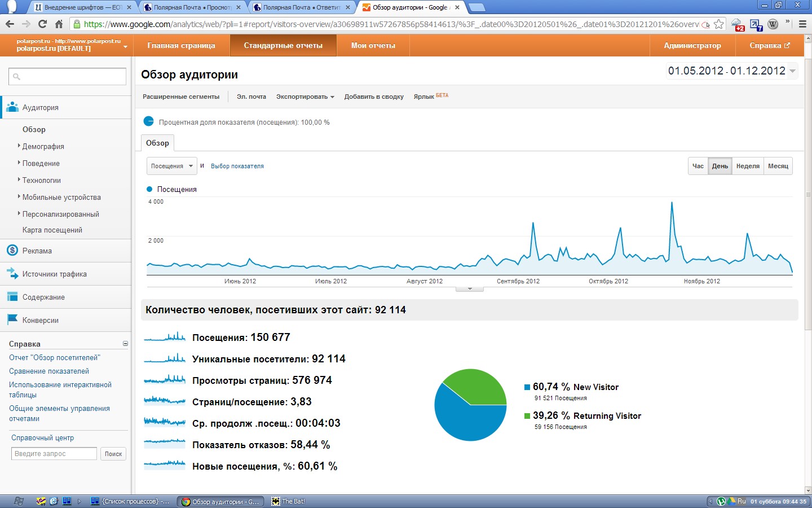Image resolution: width=812 pixels, height=508 pixels.
Task: Set chart granularity to Час
Action: pos(698,166)
